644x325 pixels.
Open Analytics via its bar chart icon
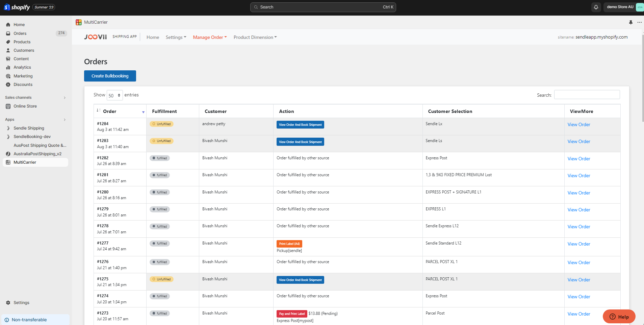pos(8,67)
